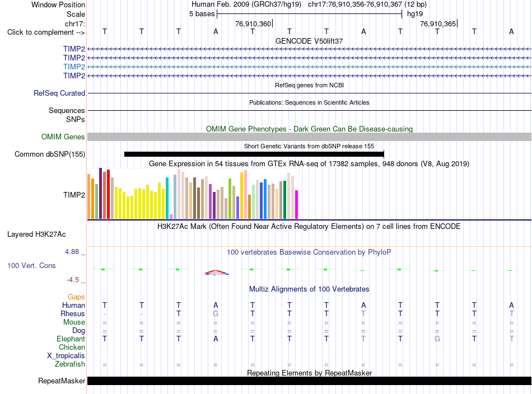Click the 'Click to complement -->' label
Screen dimensions: 532x394
pyautogui.click(x=46, y=32)
